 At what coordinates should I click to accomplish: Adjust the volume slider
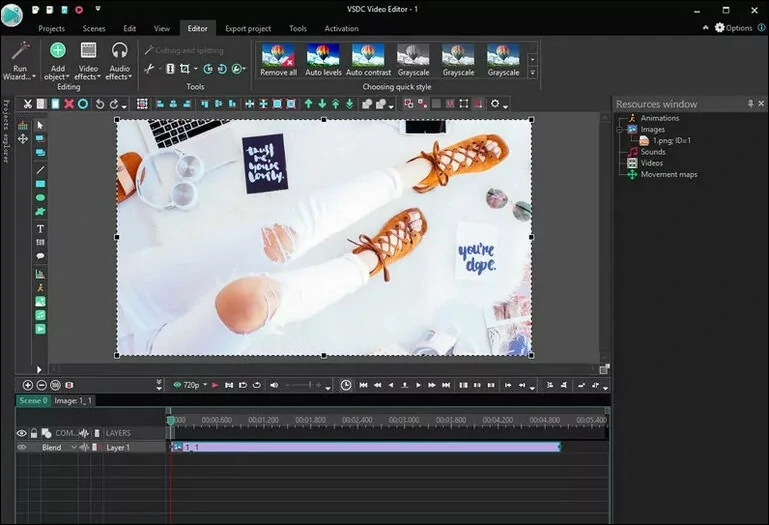(x=304, y=385)
